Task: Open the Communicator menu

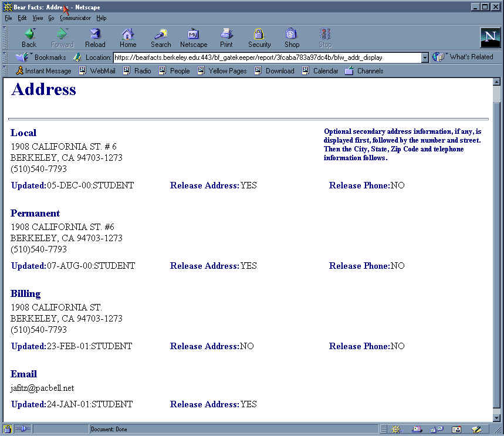Action: [75, 18]
